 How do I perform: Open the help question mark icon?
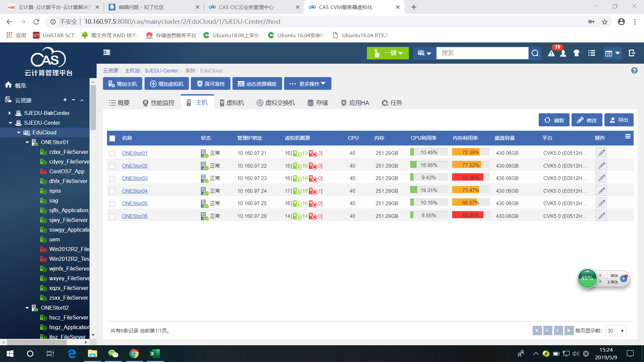(x=634, y=70)
